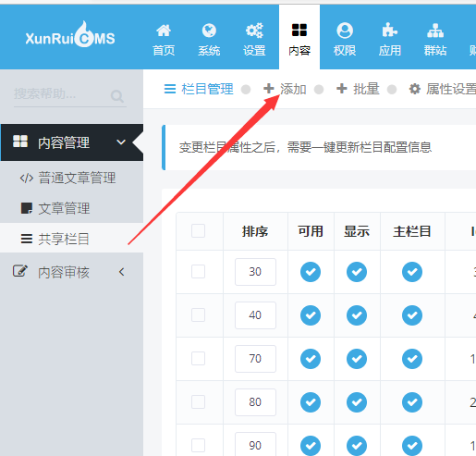Check the checkbox in the row sorted 70
The width and height of the screenshot is (476, 456).
pyautogui.click(x=198, y=359)
